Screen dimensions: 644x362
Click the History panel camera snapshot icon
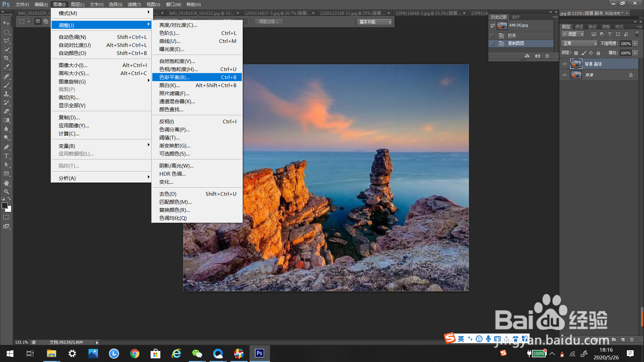(x=538, y=56)
